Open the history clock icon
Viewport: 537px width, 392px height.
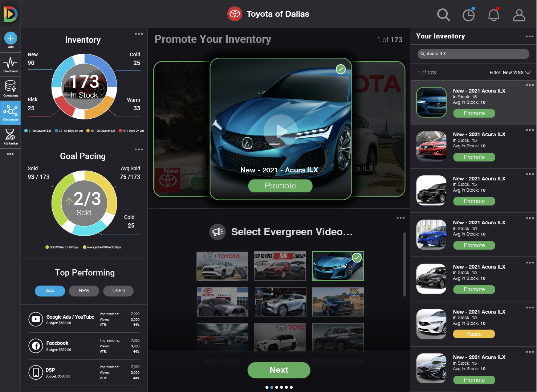click(x=468, y=15)
